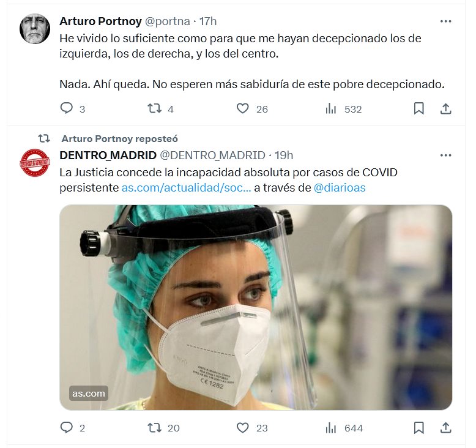The image size is (476, 448).
Task: Open more options for Arturo Portnoy's tweet
Action: click(x=446, y=21)
